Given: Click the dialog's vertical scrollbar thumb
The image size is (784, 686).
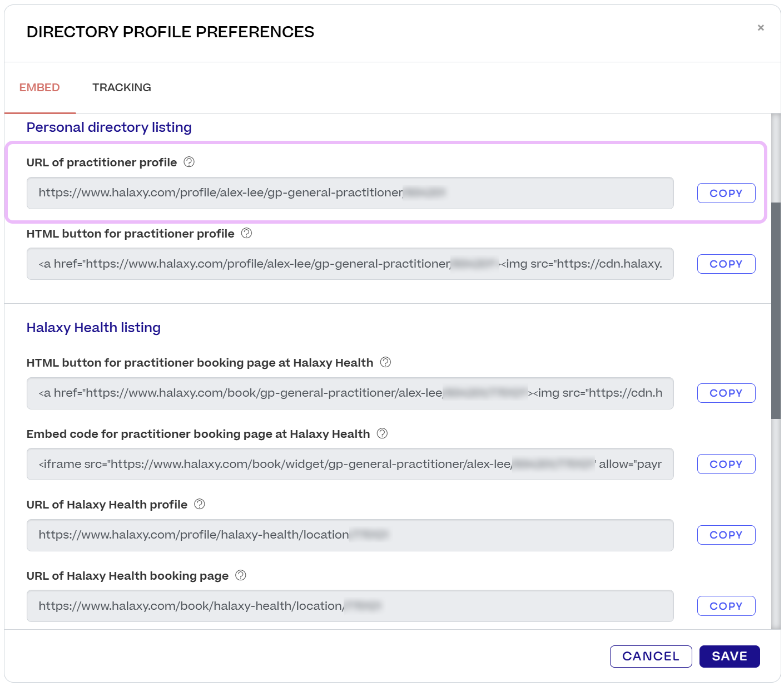Looking at the screenshot, I should [776, 310].
